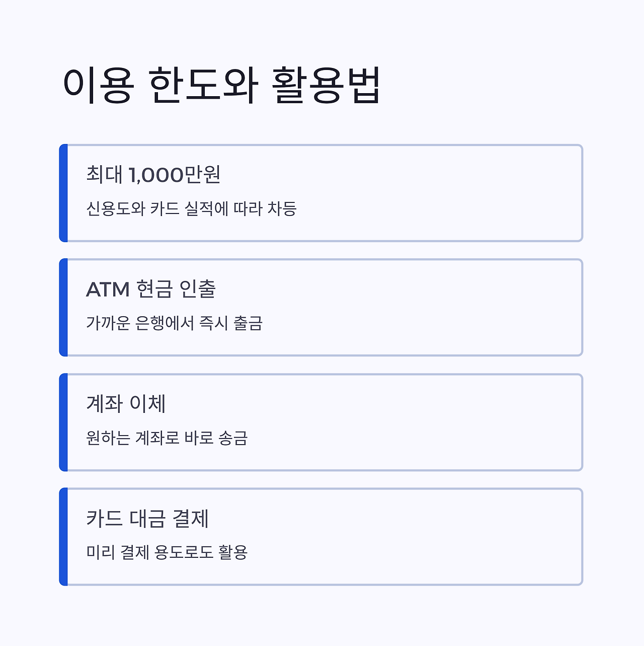Click blue accent bar of 최대 1,000만원 card

point(63,193)
